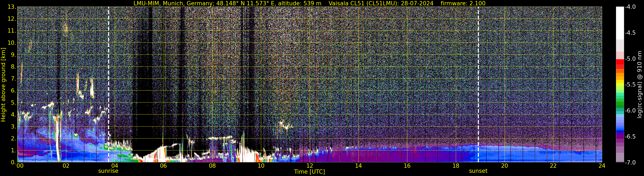Pick the yellow band of the colorbar

pyautogui.click(x=620, y=82)
